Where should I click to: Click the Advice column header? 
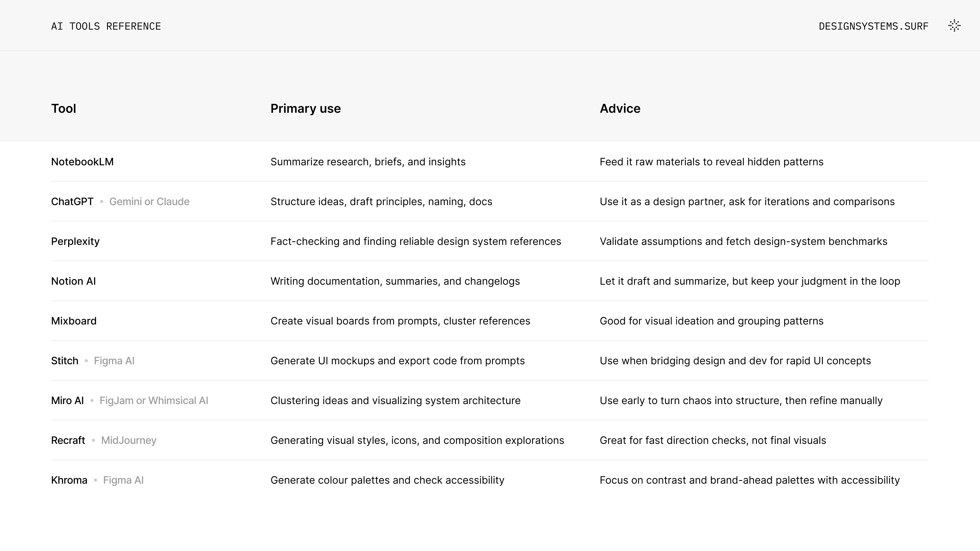pos(620,109)
